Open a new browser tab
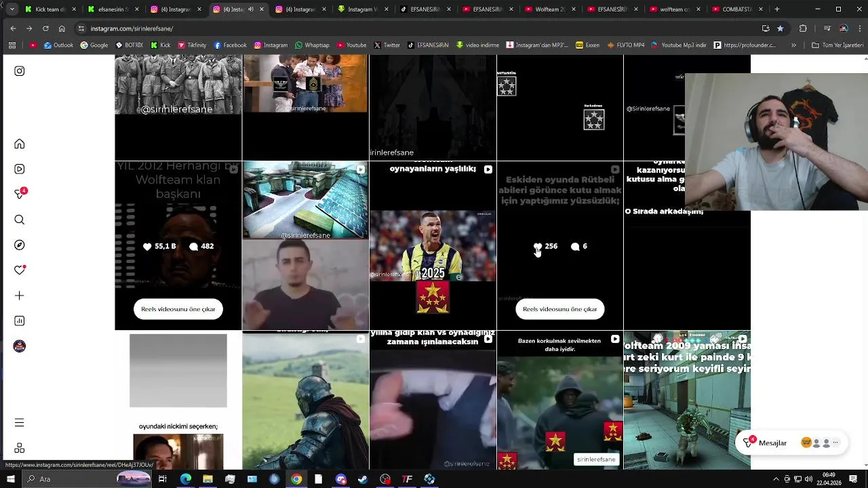The width and height of the screenshot is (868, 488). pos(777,9)
